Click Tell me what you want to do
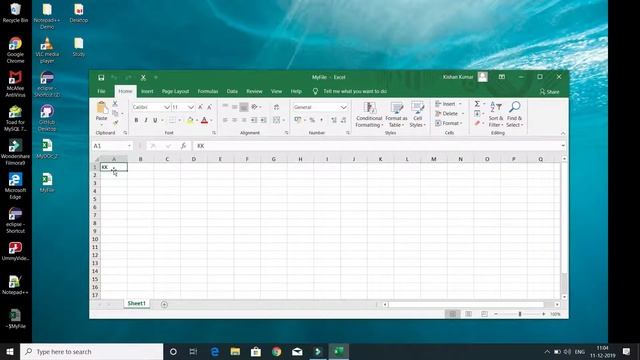Screen dimensions: 640x360 click(355, 91)
